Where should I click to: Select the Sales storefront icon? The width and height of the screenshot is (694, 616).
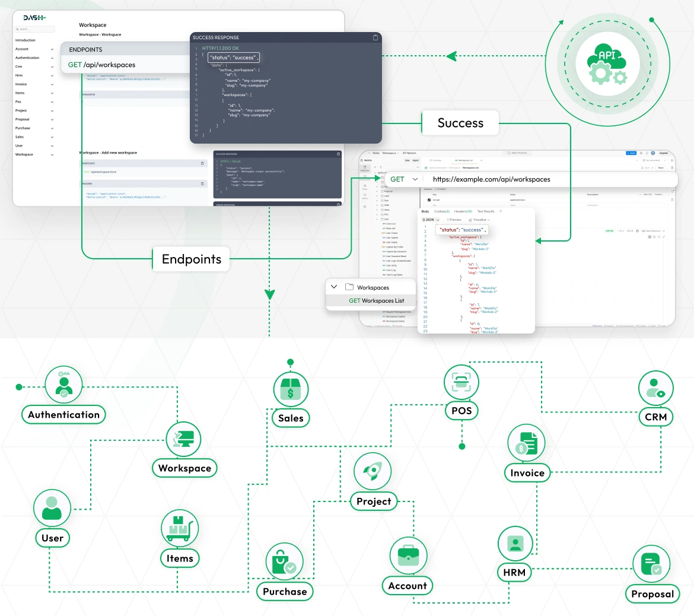291,389
